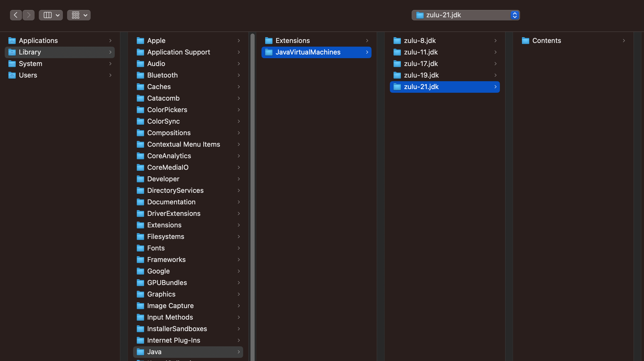This screenshot has height=361, width=644.
Task: Expand the zulu-17.jdk folder chevron
Action: [495, 64]
